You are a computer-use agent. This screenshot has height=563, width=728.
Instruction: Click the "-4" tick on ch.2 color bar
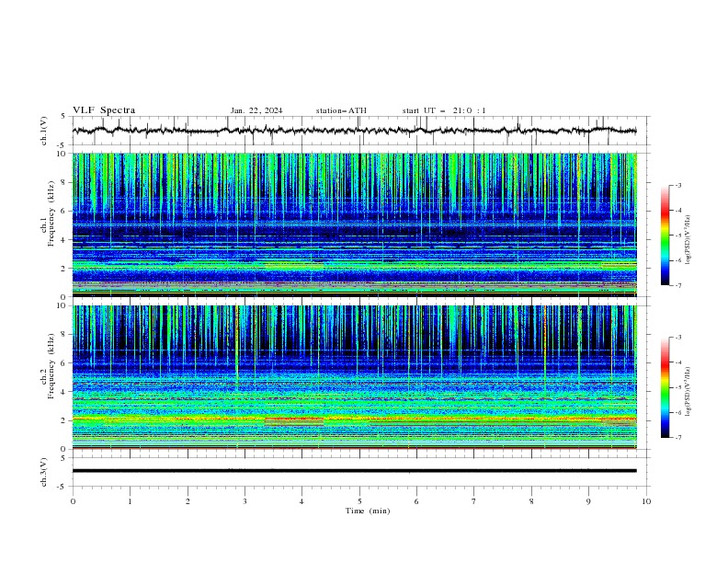pos(677,362)
